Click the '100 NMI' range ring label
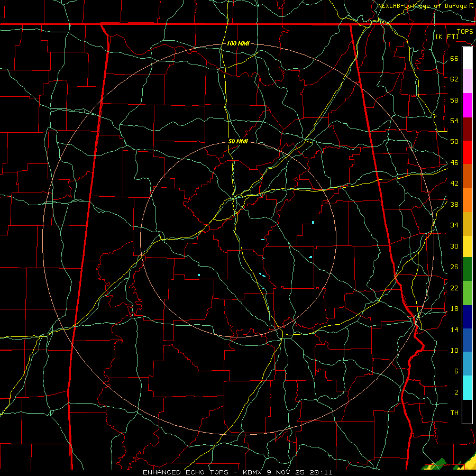 click(x=238, y=44)
